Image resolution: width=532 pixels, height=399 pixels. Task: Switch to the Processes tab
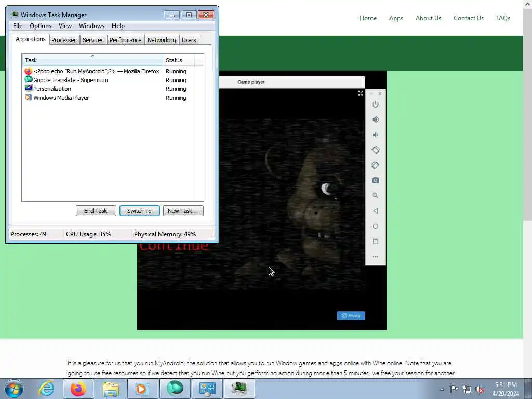point(64,40)
